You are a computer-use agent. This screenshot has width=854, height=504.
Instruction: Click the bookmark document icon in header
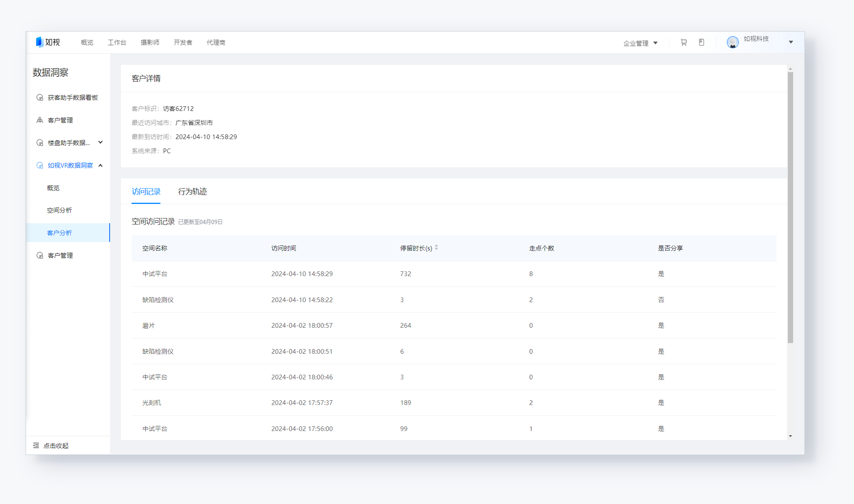click(702, 42)
